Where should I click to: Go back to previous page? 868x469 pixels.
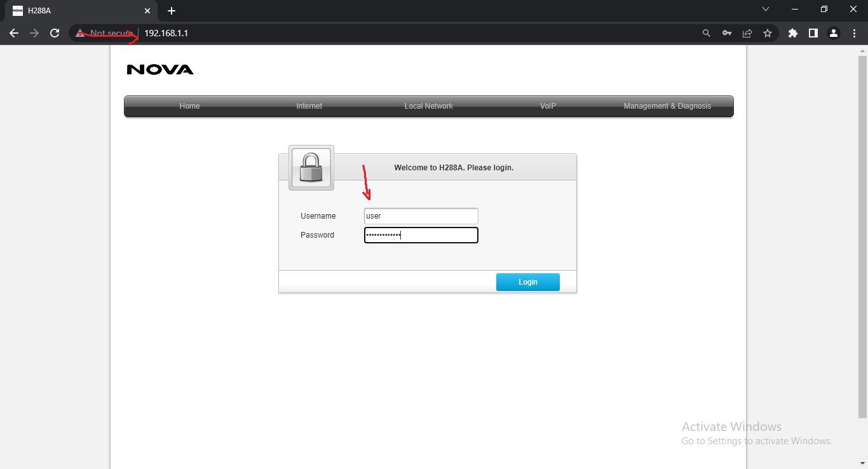click(x=14, y=33)
